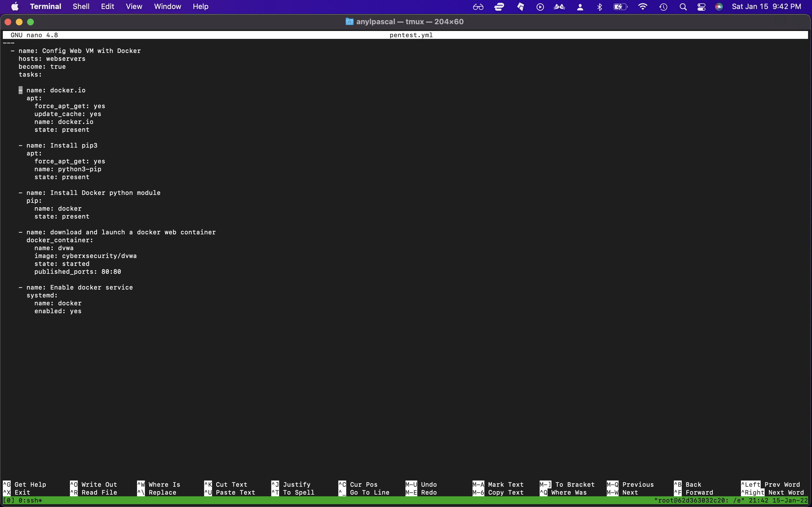Click the Terminal application menu
The image size is (812, 507).
pos(45,6)
